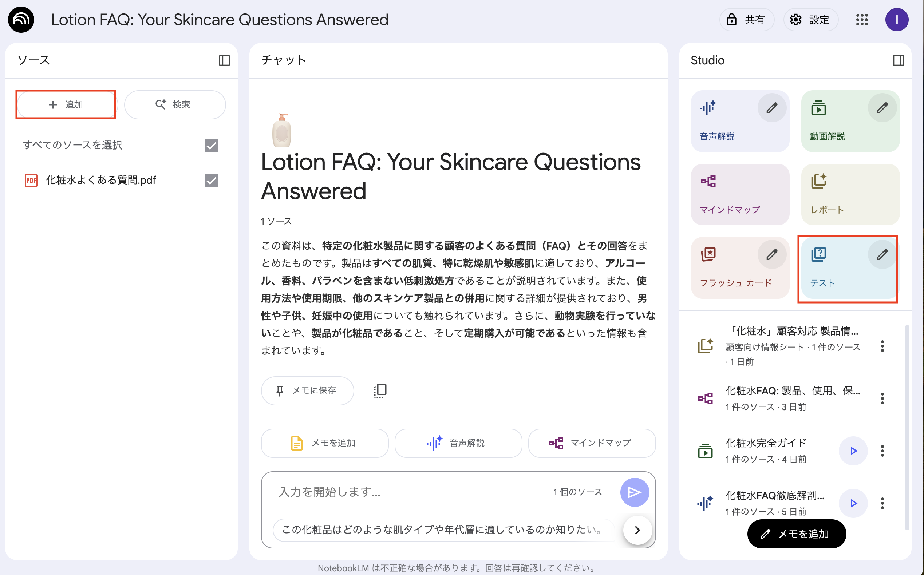Click the メモに保存 button
Image resolution: width=924 pixels, height=575 pixels.
coord(307,390)
